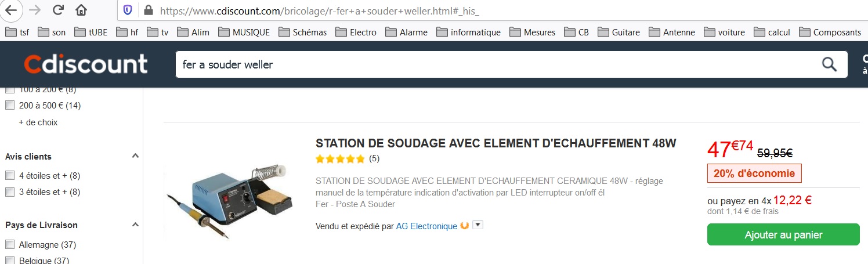This screenshot has width=868, height=264.
Task: Click the search magnifier icon
Action: click(830, 64)
